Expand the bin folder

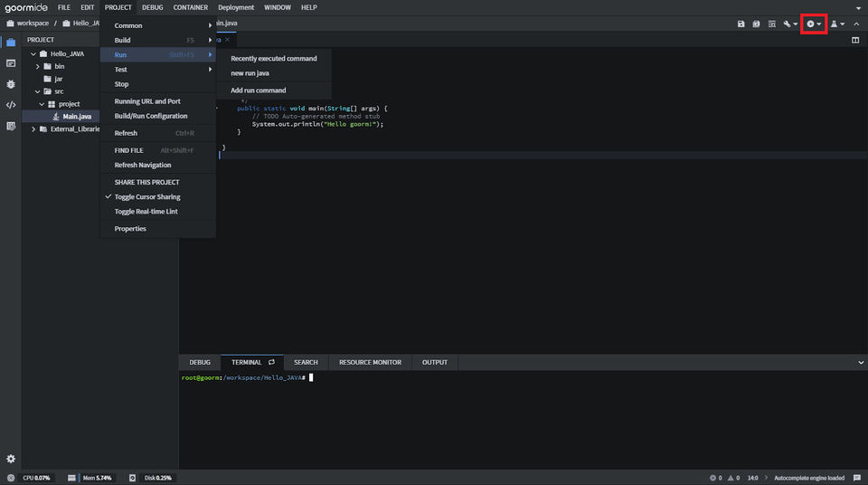36,66
